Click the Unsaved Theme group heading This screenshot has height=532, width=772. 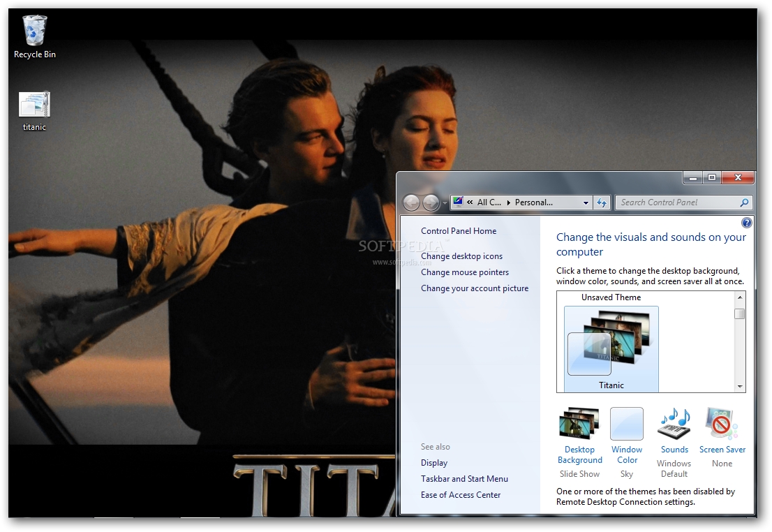click(611, 297)
